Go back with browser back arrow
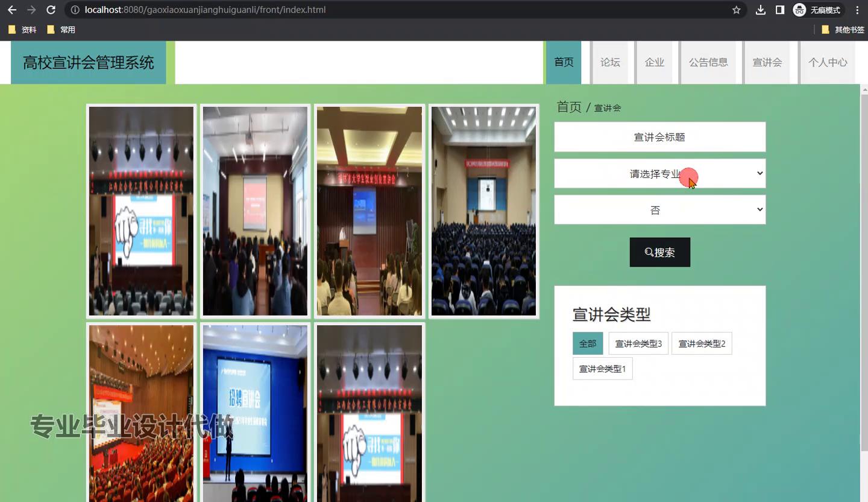This screenshot has height=502, width=868. point(12,10)
